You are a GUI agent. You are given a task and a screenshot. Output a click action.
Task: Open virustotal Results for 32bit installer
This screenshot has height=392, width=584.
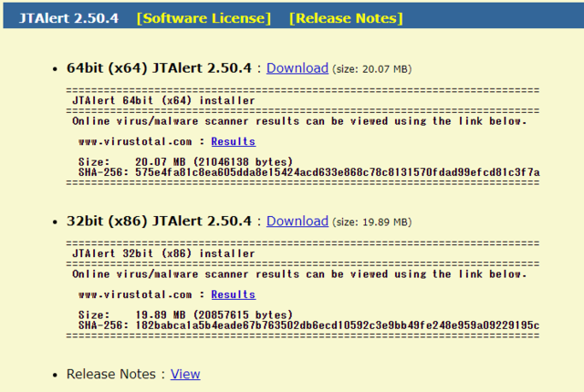point(234,294)
